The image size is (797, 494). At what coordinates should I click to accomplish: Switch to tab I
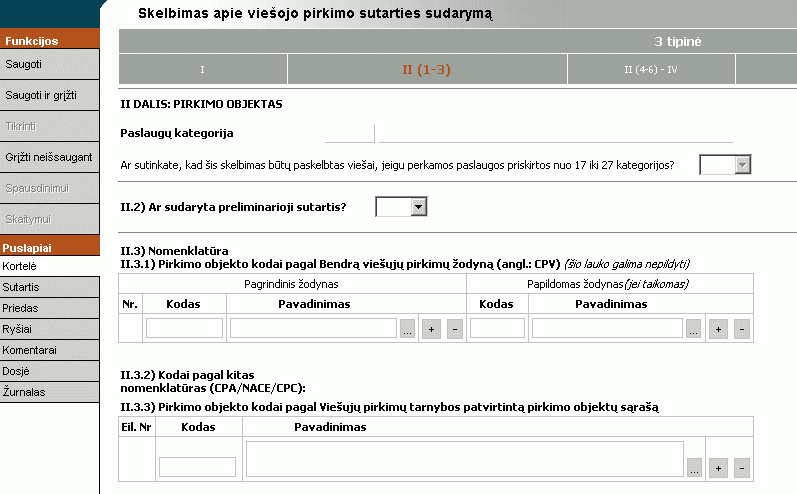click(x=203, y=69)
